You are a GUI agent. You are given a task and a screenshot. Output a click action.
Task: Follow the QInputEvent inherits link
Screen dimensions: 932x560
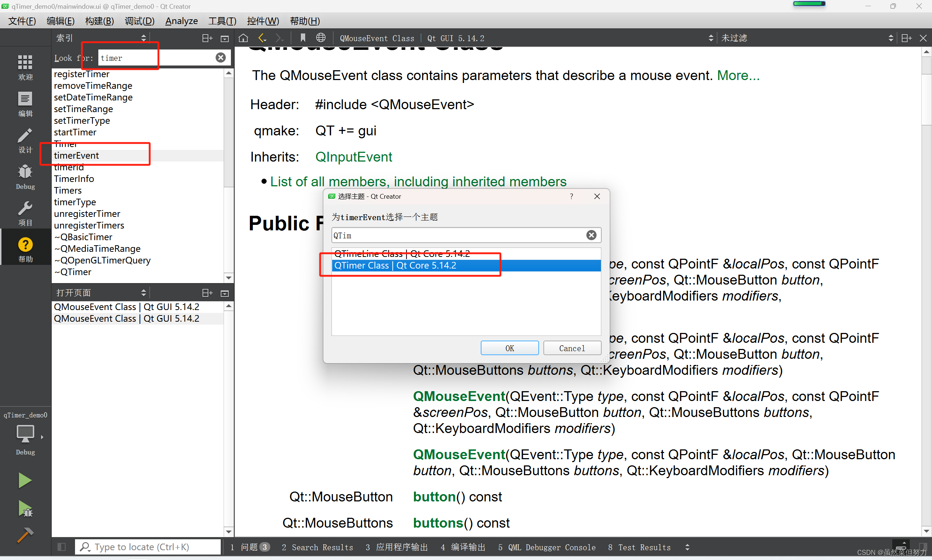coord(354,156)
